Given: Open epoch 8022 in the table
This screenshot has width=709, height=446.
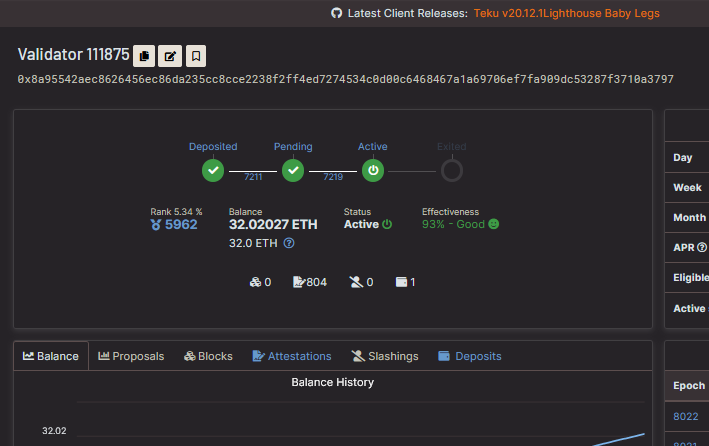Looking at the screenshot, I should (685, 416).
